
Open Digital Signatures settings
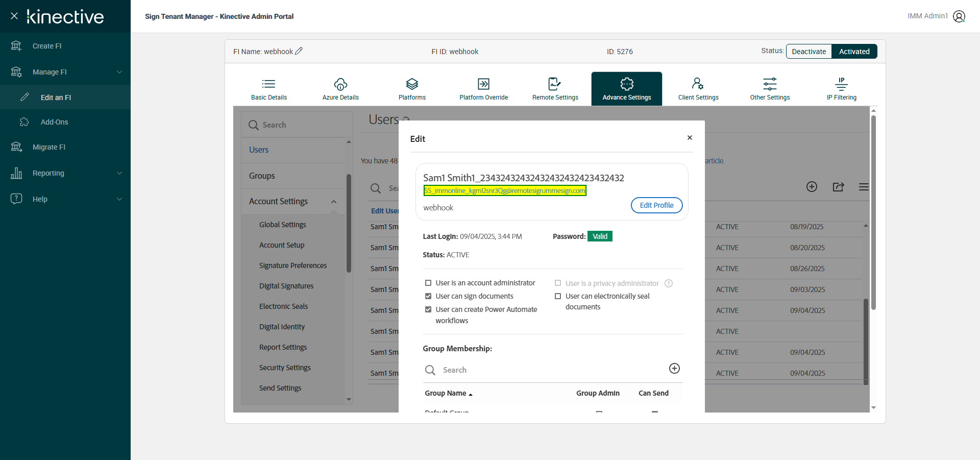[x=286, y=286]
